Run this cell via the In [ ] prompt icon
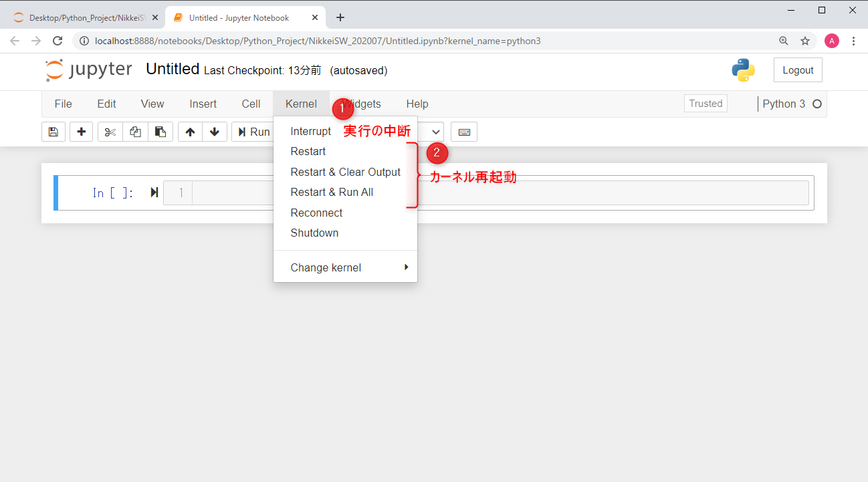 point(154,193)
